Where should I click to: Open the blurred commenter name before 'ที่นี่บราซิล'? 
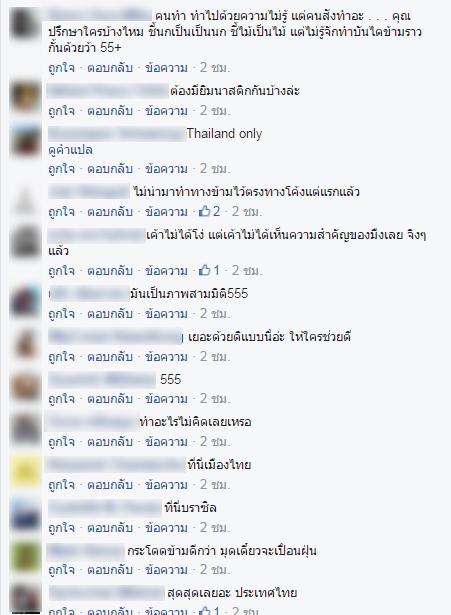pyautogui.click(x=105, y=508)
